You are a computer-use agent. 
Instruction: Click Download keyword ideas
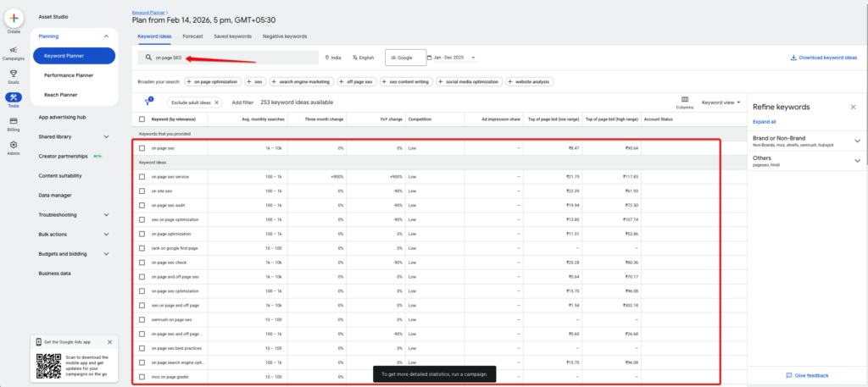[x=824, y=58]
